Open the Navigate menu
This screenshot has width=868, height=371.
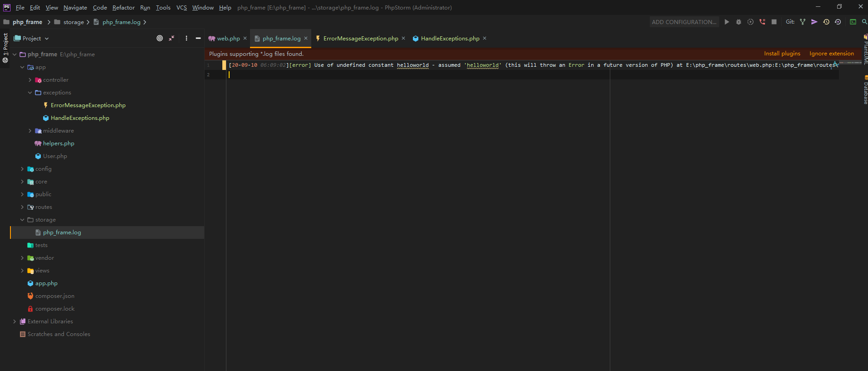pyautogui.click(x=75, y=8)
